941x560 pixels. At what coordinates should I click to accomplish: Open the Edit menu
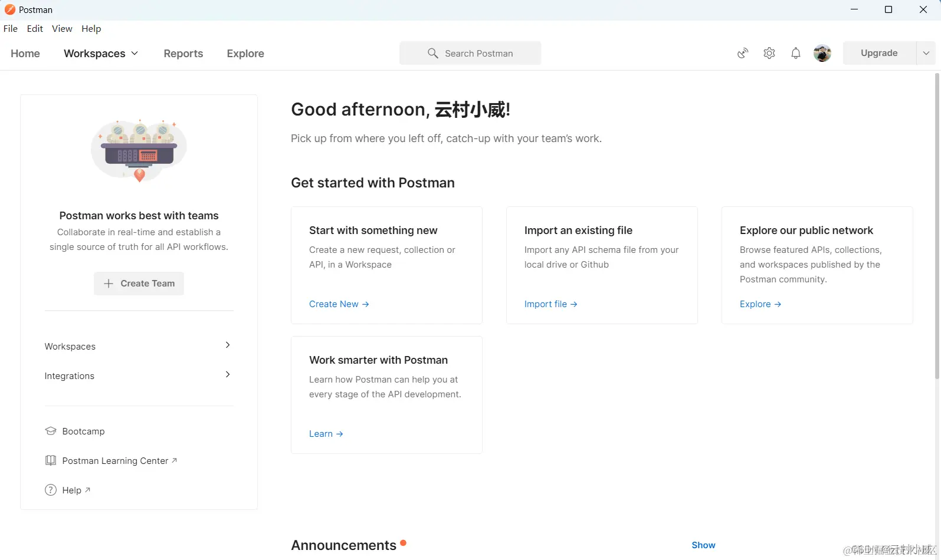[35, 28]
